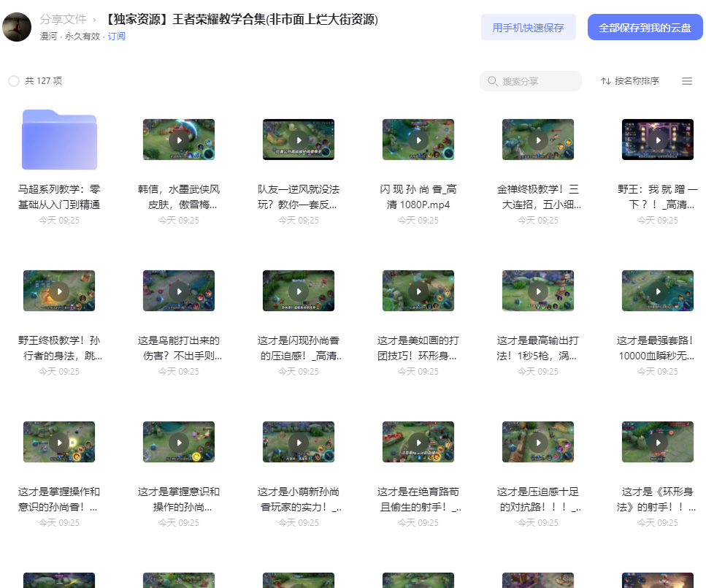
Task: Click the sort arrows icon beside 按名称排序
Action: tap(605, 81)
